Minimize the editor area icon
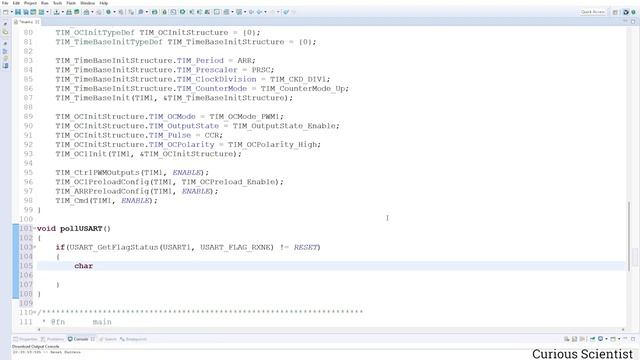The width and height of the screenshot is (640, 360). point(625,21)
